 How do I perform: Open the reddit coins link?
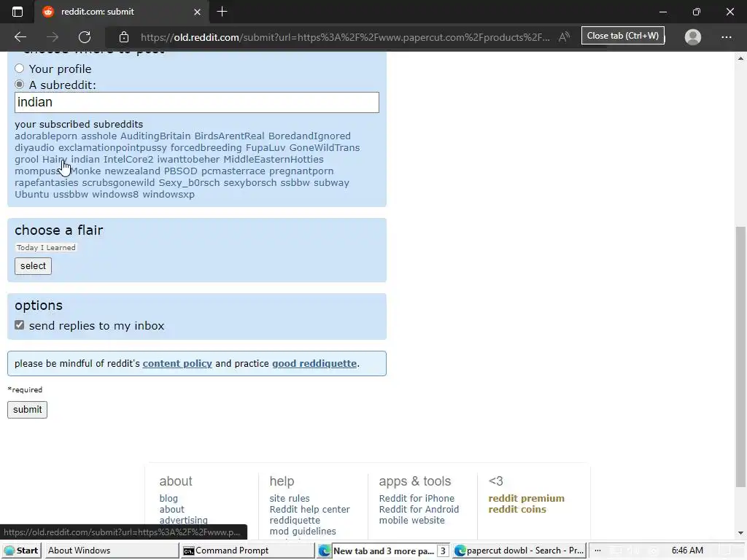pos(517,509)
